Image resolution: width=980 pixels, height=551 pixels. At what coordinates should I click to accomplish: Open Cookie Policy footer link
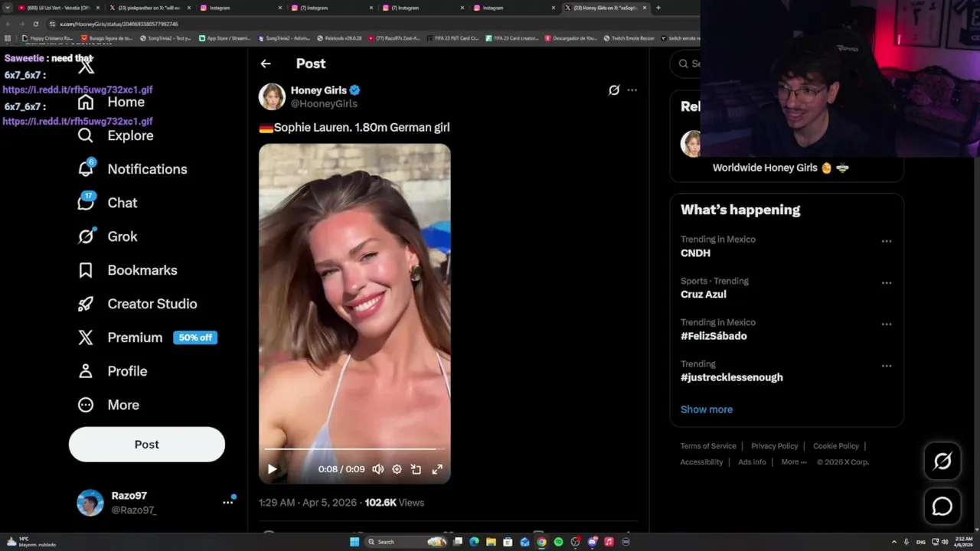(x=836, y=446)
